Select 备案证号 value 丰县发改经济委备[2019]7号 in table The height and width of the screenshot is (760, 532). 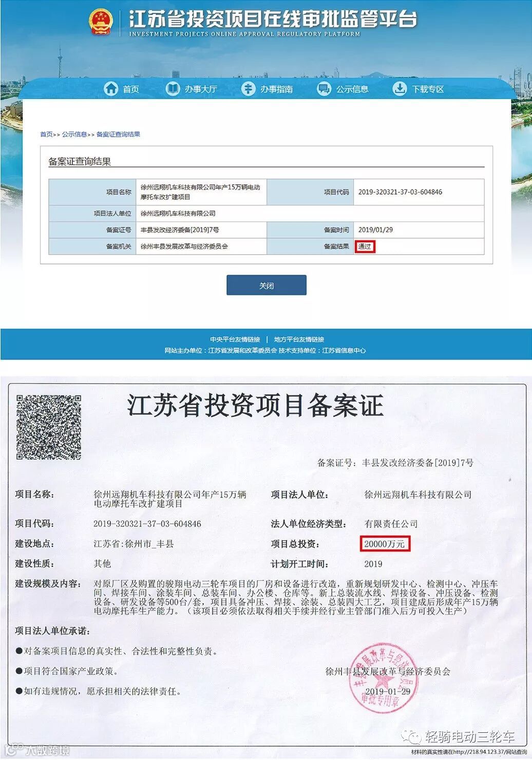coord(180,230)
